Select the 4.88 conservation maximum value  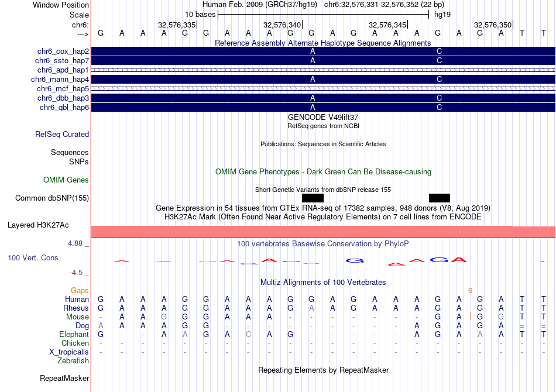tap(75, 243)
